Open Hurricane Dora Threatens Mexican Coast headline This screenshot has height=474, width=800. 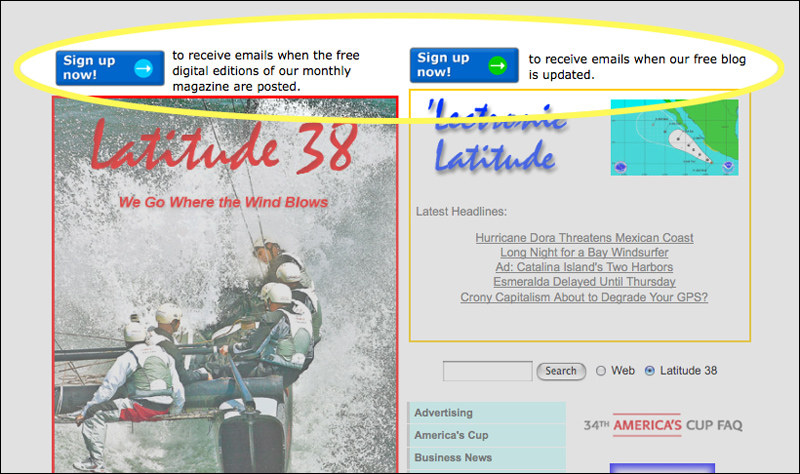click(584, 238)
